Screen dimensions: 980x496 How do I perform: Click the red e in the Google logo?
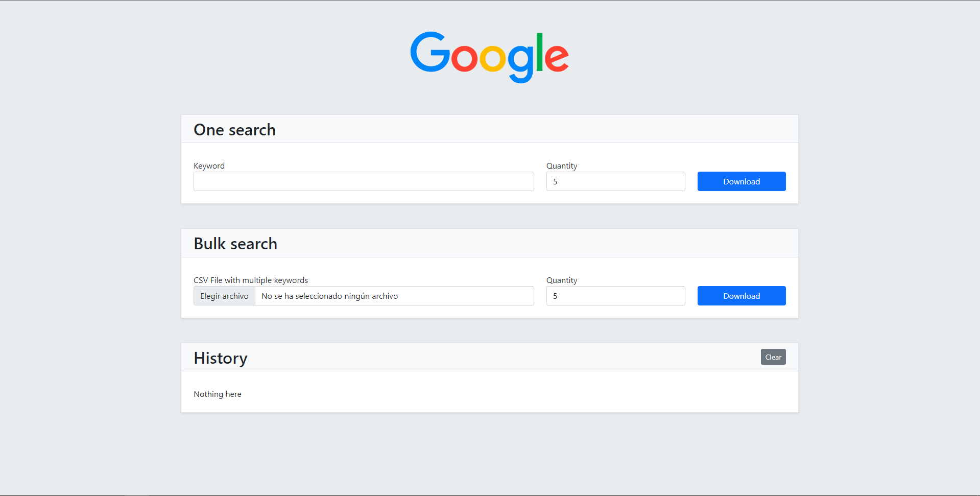pyautogui.click(x=557, y=58)
